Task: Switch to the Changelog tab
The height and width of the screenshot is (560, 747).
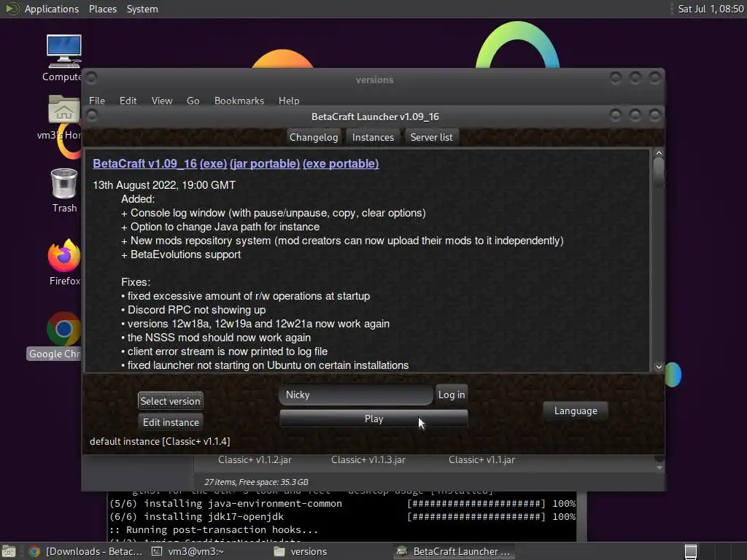Action: click(314, 137)
